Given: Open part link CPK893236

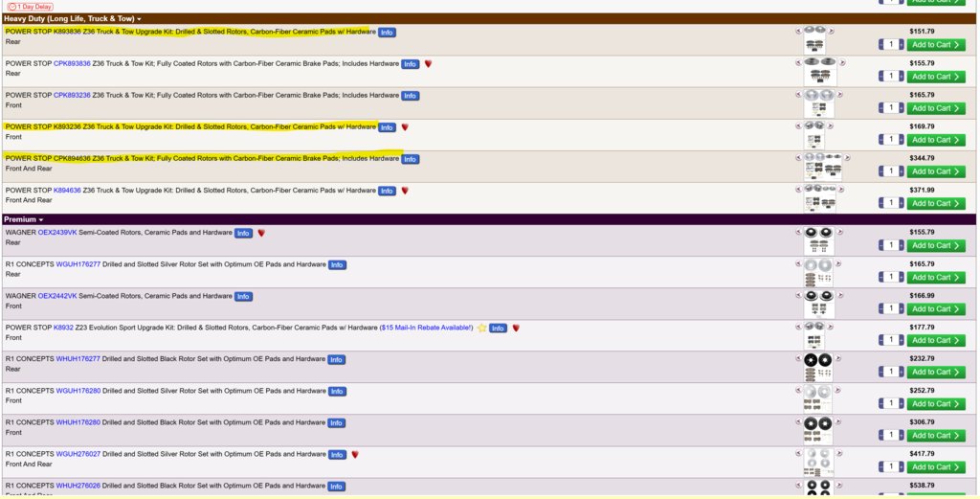Looking at the screenshot, I should click(72, 95).
